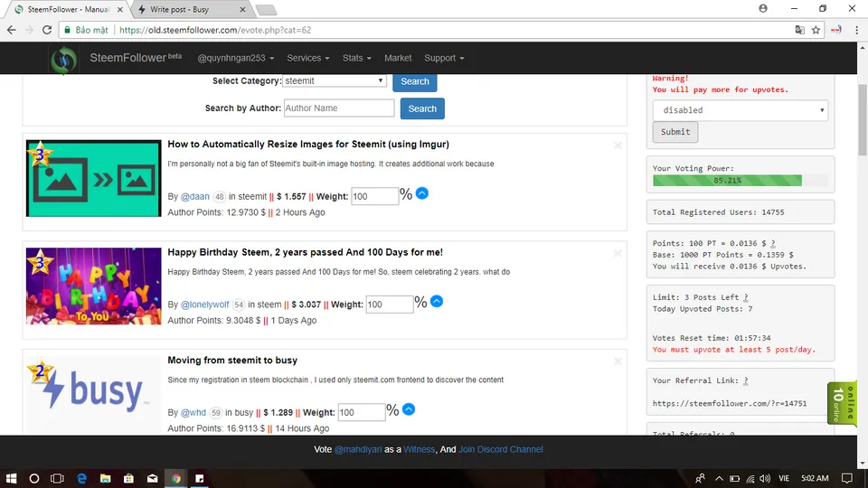The width and height of the screenshot is (868, 488).
Task: Open the Microsoft Store taskbar icon
Action: pos(128,478)
